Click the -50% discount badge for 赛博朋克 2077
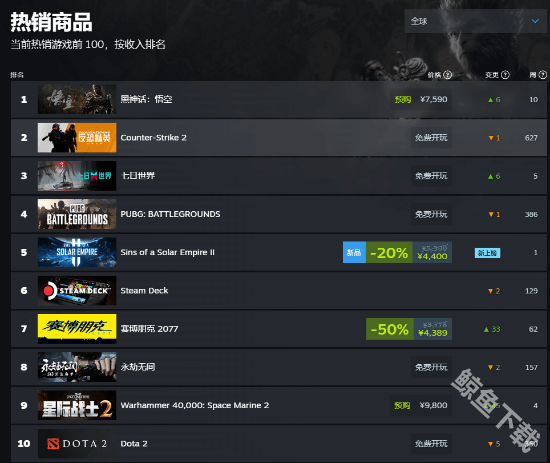Image resolution: width=550 pixels, height=463 pixels. pos(390,329)
